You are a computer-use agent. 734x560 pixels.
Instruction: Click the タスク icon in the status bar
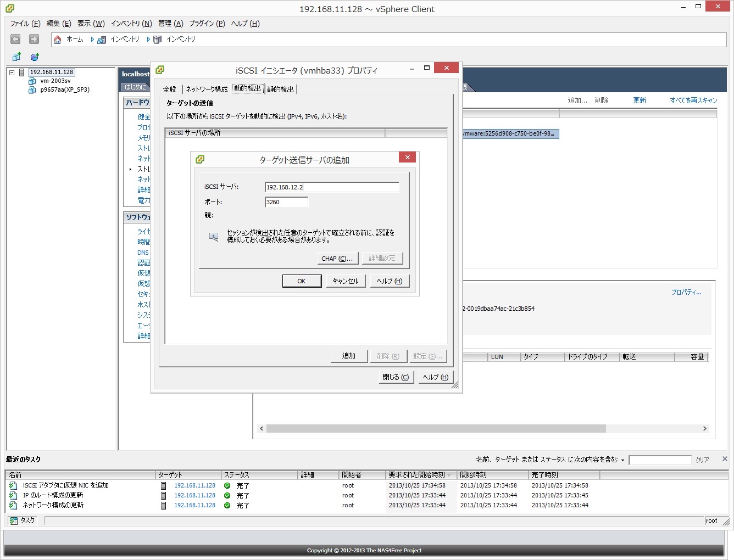coord(14,520)
